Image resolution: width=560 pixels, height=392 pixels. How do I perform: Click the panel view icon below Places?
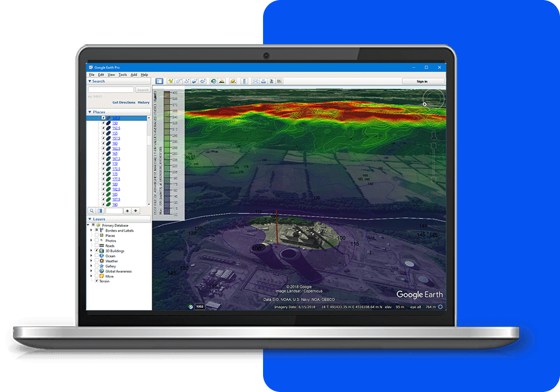click(x=100, y=211)
